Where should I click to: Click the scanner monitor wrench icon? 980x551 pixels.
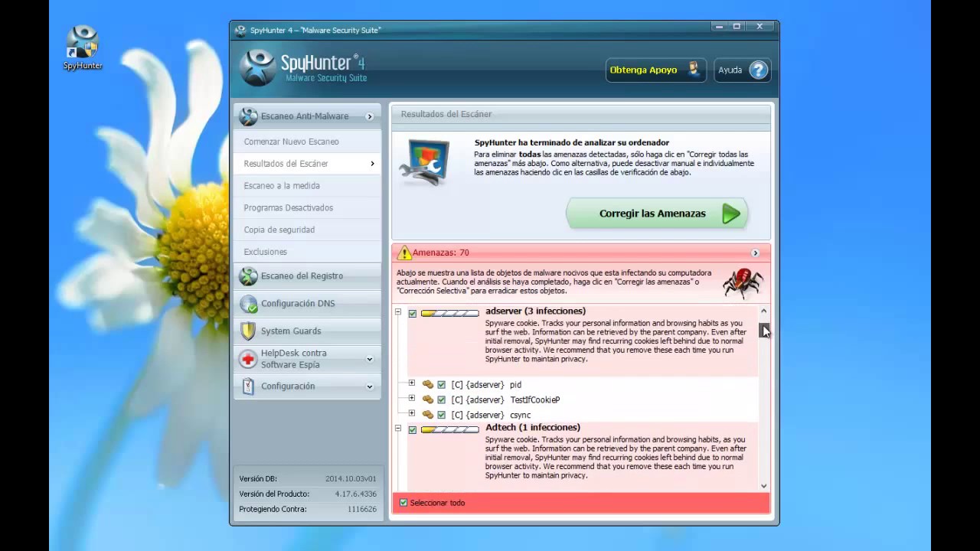coord(423,161)
